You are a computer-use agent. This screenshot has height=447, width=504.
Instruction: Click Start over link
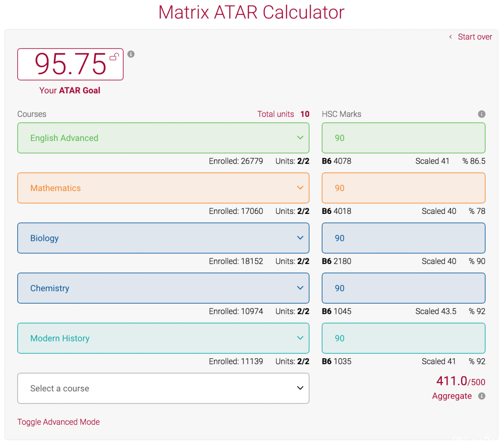(x=475, y=37)
